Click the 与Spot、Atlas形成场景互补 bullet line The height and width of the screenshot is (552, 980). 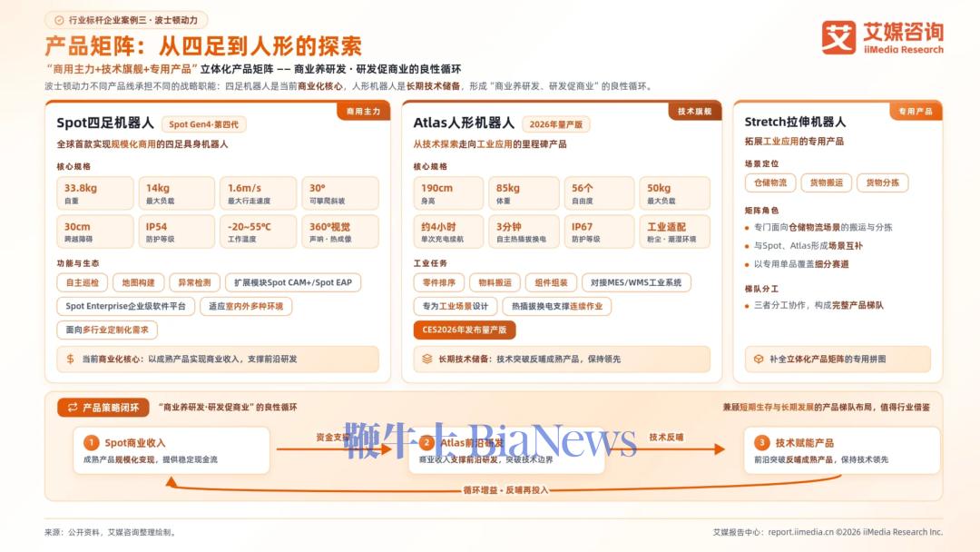click(804, 246)
